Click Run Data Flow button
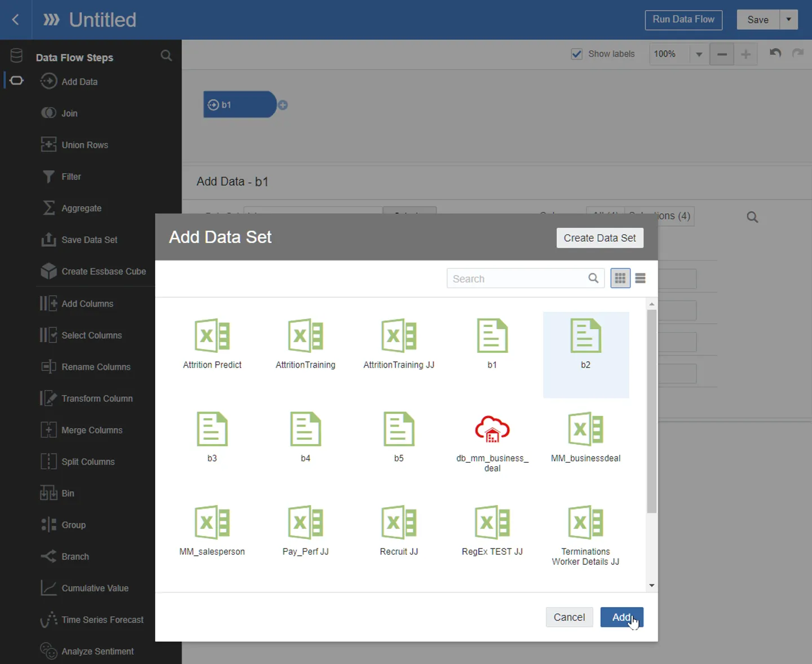 coord(683,19)
